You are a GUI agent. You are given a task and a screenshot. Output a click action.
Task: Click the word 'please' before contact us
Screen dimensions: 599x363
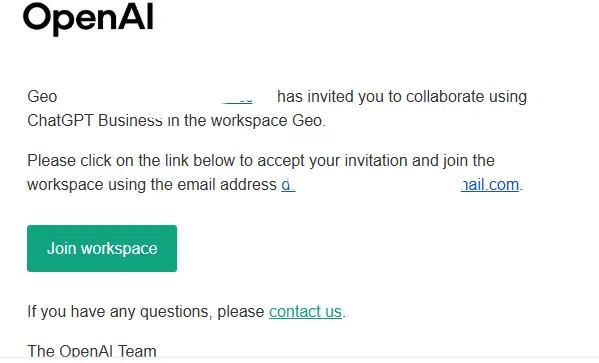point(241,312)
